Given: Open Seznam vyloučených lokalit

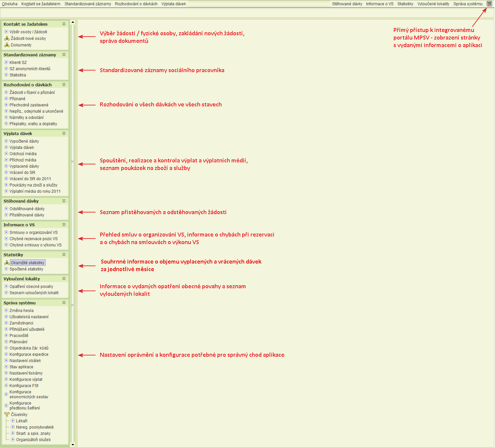Looking at the screenshot, I should pyautogui.click(x=34, y=293).
